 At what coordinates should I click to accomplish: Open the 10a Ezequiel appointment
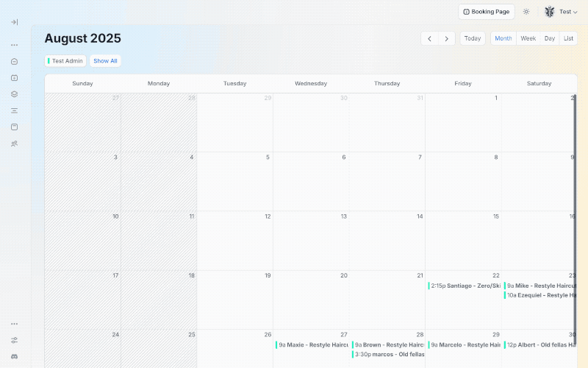pyautogui.click(x=540, y=295)
